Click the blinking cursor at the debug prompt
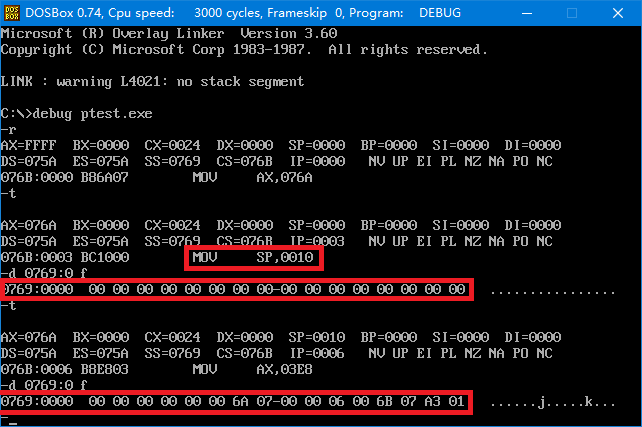The width and height of the screenshot is (642, 427). (x=13, y=423)
